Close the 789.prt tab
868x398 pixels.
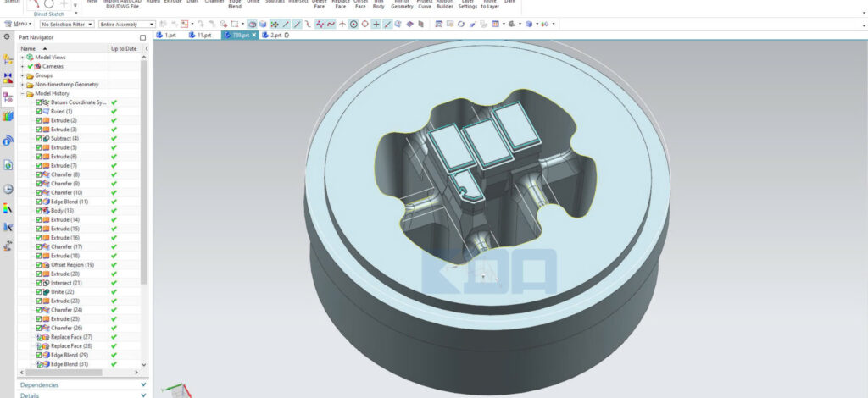[254, 35]
